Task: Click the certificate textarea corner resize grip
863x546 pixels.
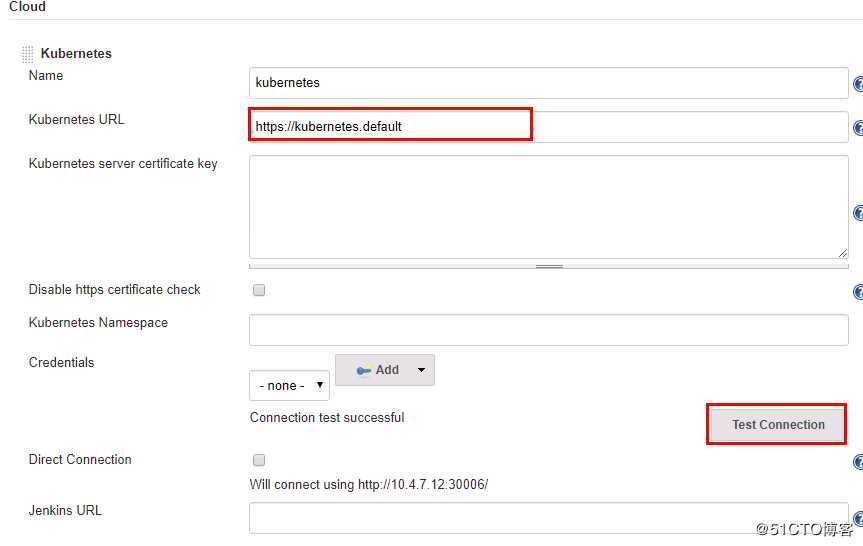Action: pyautogui.click(x=842, y=254)
